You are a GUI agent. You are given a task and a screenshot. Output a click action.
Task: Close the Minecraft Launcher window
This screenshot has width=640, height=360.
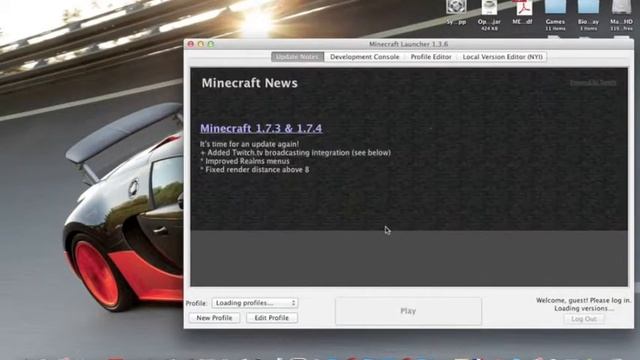point(191,44)
